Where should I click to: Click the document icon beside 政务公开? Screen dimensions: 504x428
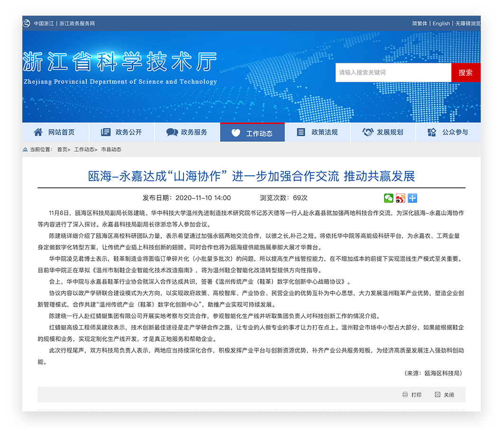[105, 132]
